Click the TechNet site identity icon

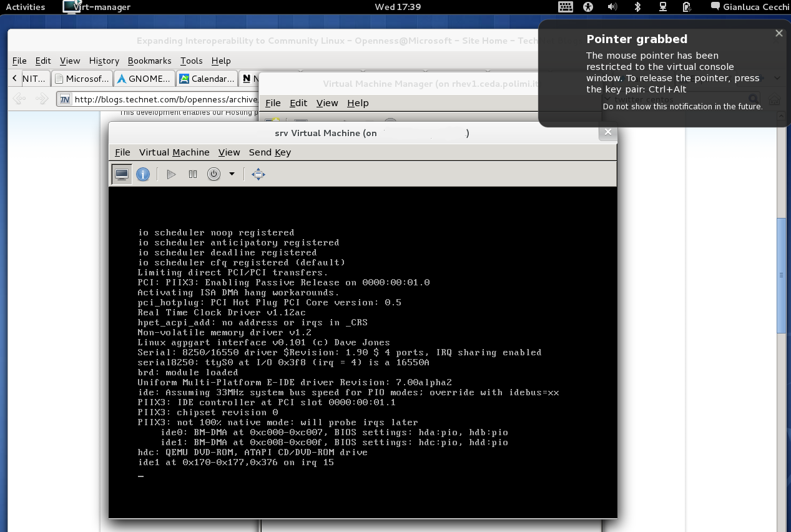[64, 99]
